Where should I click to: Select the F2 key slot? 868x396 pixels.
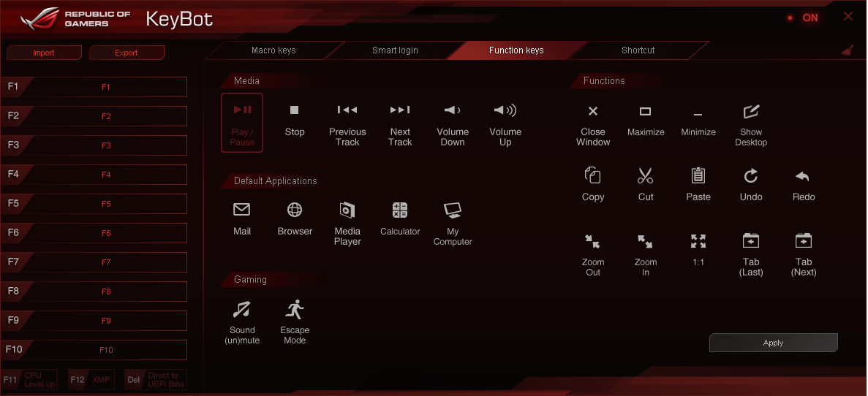(x=94, y=116)
